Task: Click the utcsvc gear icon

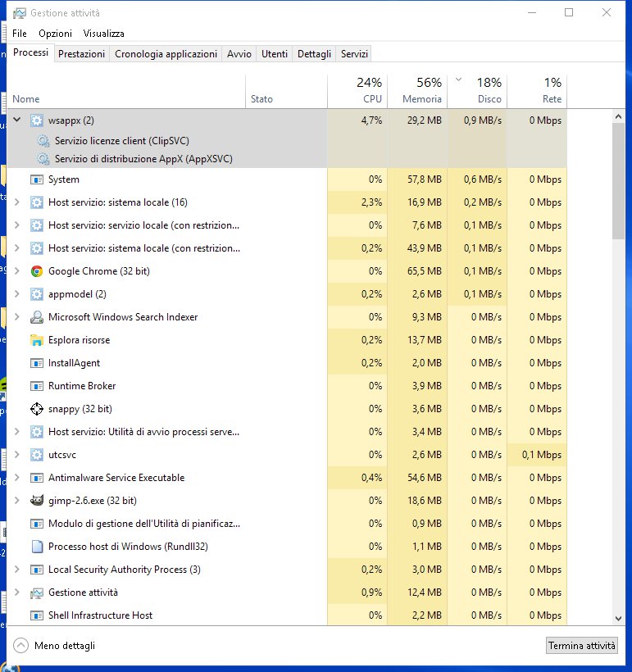Action: click(37, 455)
